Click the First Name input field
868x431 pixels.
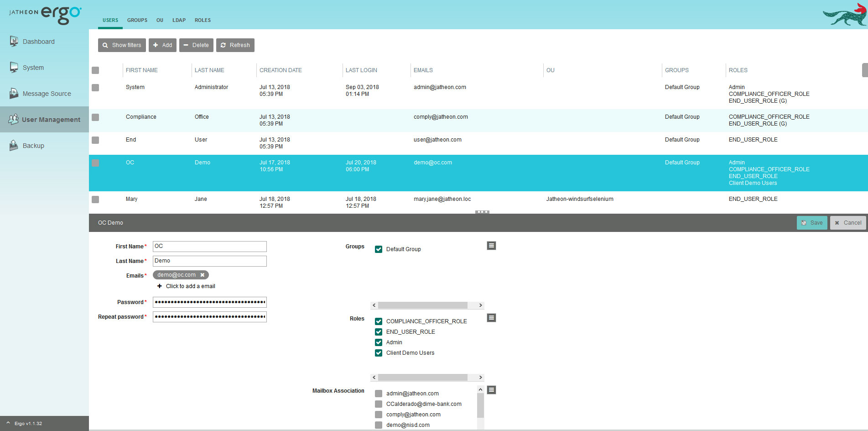tap(210, 247)
